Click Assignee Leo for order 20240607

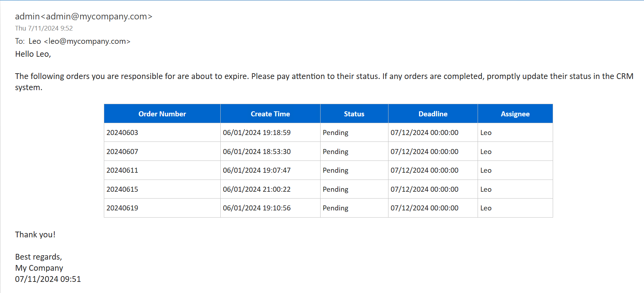[x=486, y=152]
